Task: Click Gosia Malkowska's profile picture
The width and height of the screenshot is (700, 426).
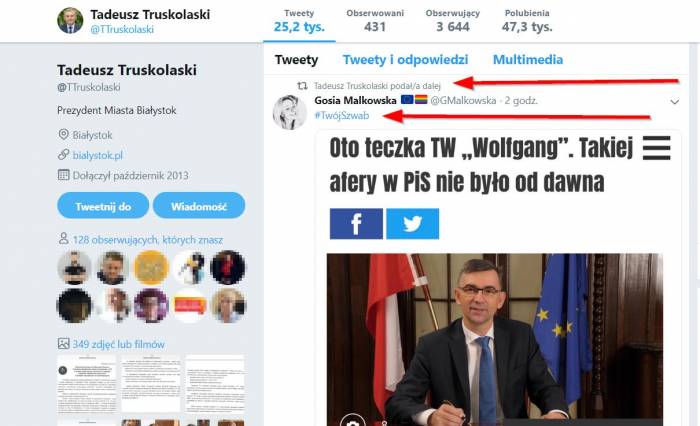Action: tap(290, 112)
